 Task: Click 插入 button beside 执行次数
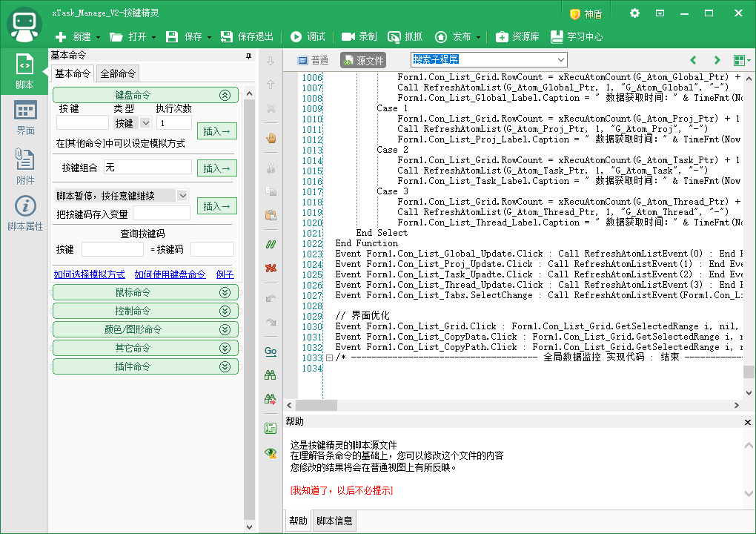[x=217, y=131]
